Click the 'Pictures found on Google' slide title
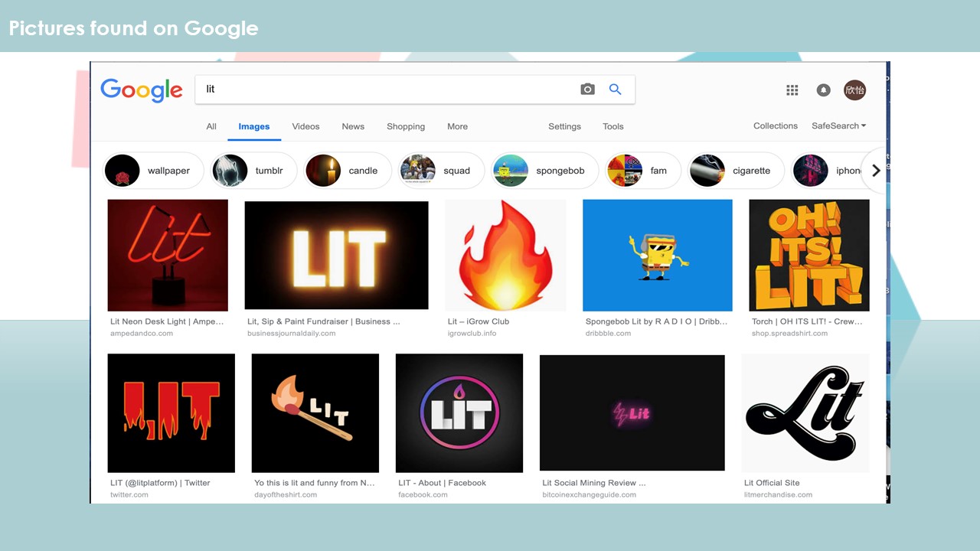The width and height of the screenshot is (980, 551). tap(134, 28)
